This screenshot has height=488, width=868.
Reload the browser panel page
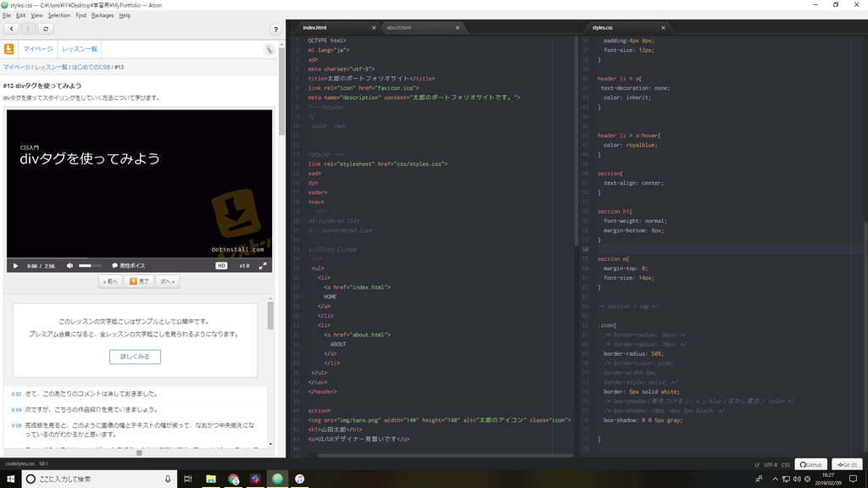pos(46,29)
